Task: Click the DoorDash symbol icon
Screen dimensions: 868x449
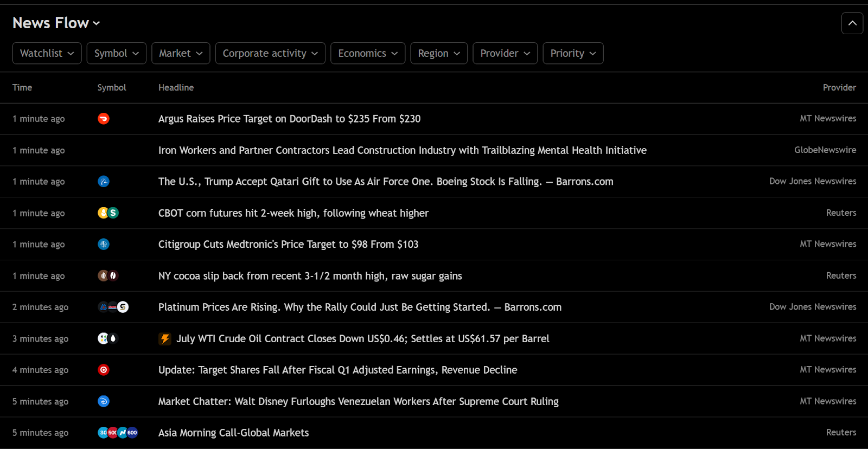Action: tap(104, 119)
